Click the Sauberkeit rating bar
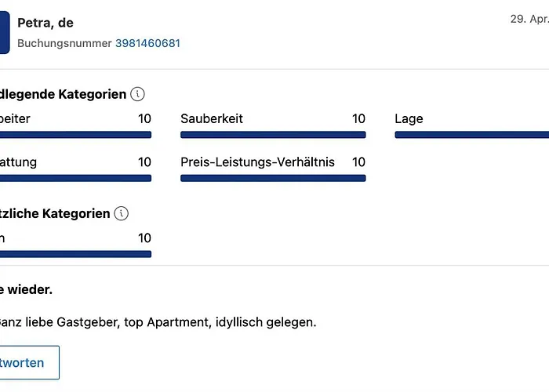The image size is (549, 392). pos(273,135)
